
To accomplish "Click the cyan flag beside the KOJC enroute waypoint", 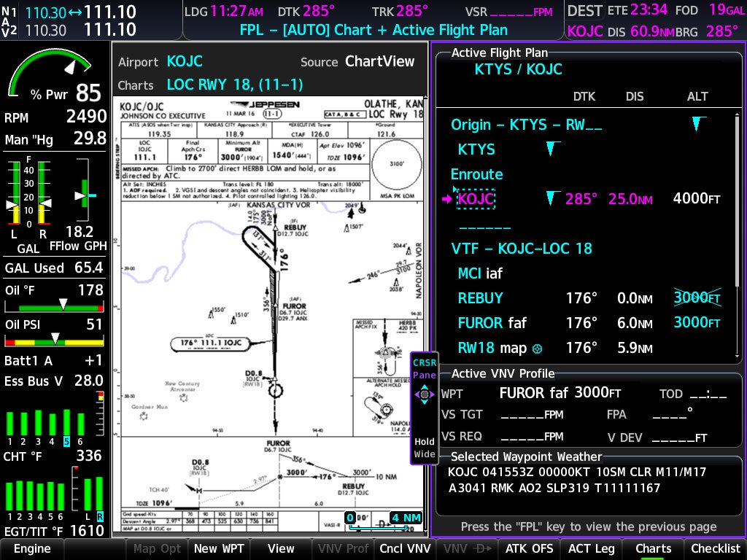I will pyautogui.click(x=553, y=198).
